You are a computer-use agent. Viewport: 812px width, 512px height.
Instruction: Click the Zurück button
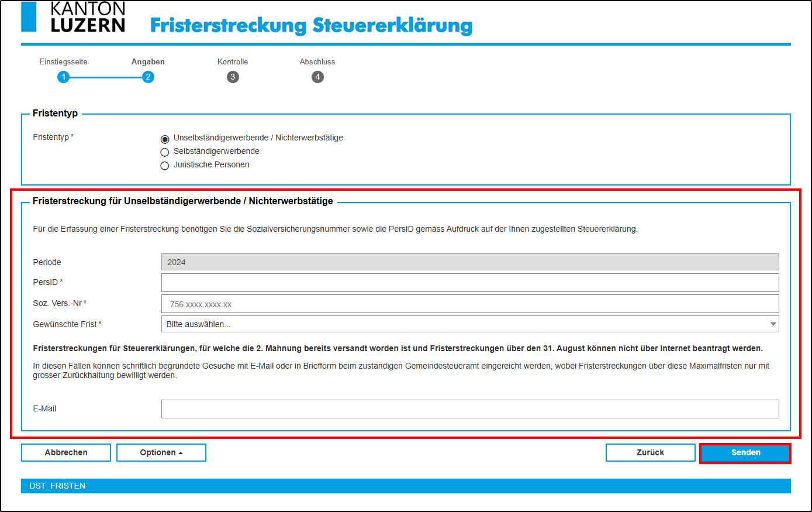click(650, 452)
